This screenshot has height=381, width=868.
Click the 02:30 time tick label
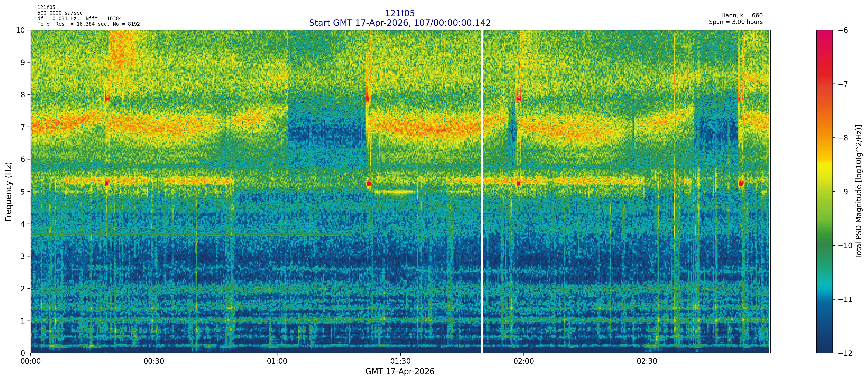point(647,362)
